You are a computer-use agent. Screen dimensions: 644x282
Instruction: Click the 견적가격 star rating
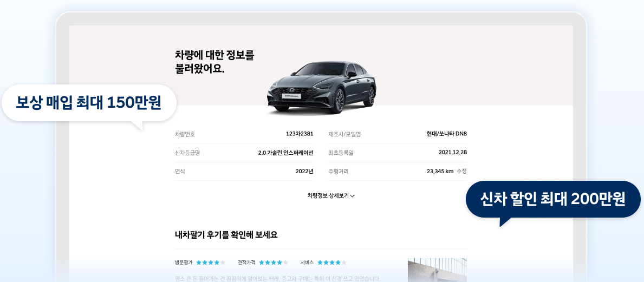click(273, 263)
